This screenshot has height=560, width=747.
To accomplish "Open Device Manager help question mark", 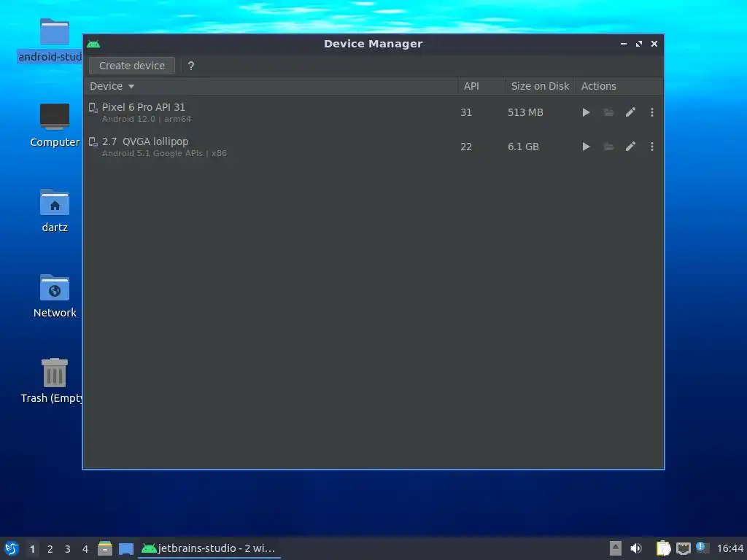I will pyautogui.click(x=191, y=66).
